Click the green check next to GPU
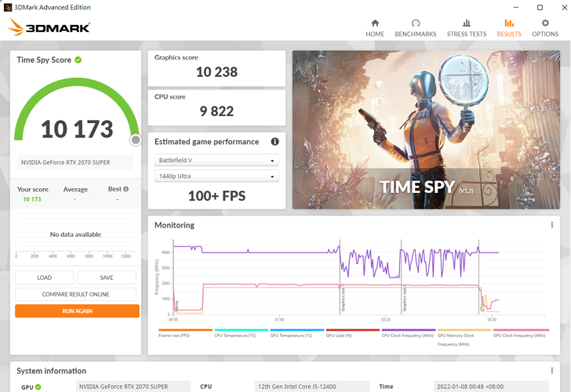This screenshot has width=571, height=392. tap(38, 387)
